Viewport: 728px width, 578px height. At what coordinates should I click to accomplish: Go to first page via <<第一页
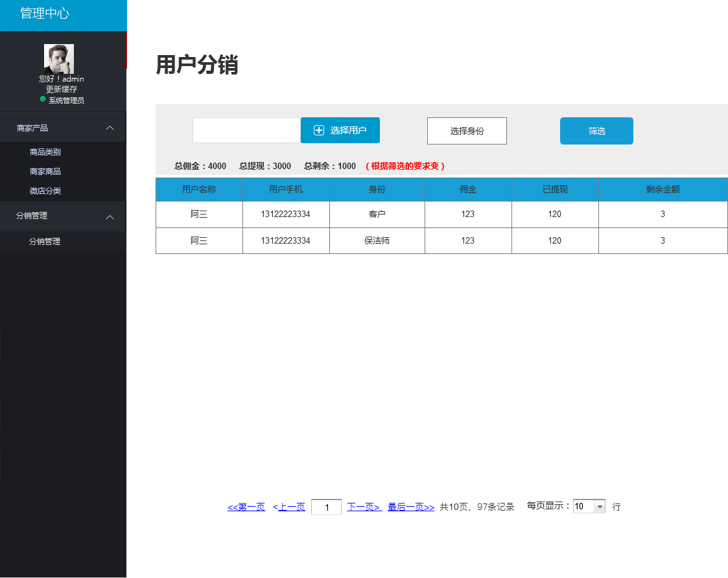pos(246,507)
